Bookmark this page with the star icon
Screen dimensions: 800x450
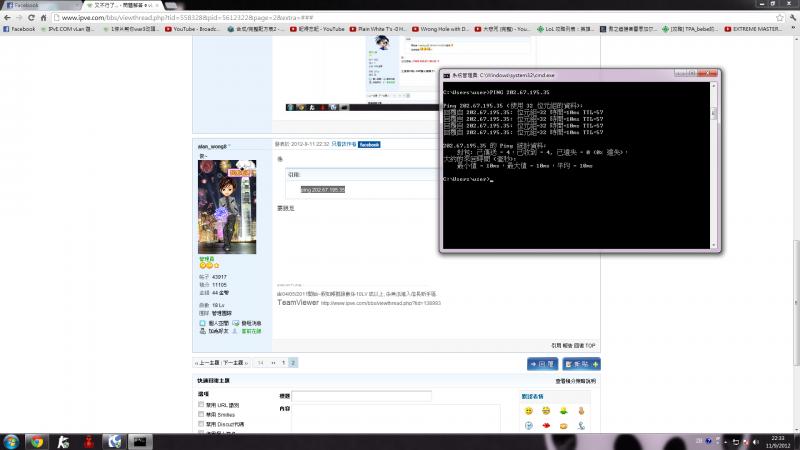780,18
